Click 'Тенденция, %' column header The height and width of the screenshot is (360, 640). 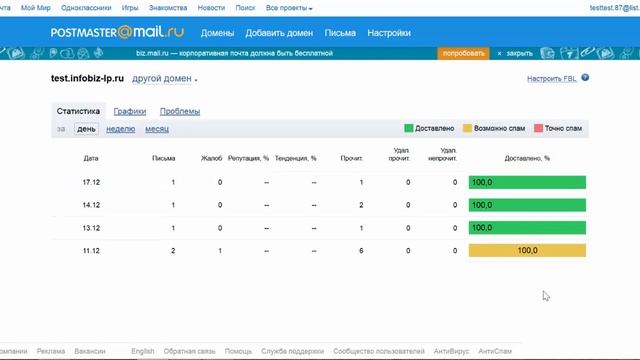(x=296, y=158)
